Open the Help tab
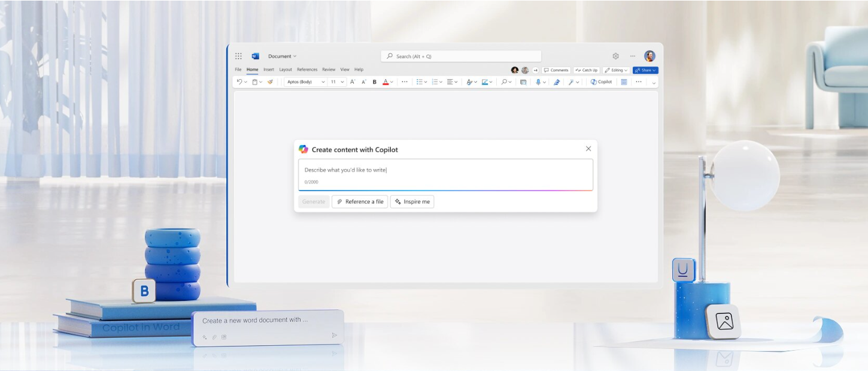 click(x=359, y=70)
